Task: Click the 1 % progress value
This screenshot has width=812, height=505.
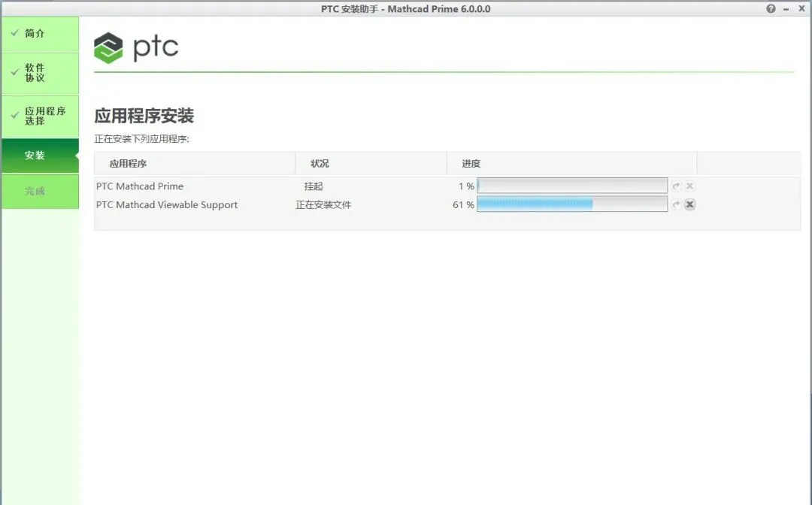Action: click(x=466, y=186)
